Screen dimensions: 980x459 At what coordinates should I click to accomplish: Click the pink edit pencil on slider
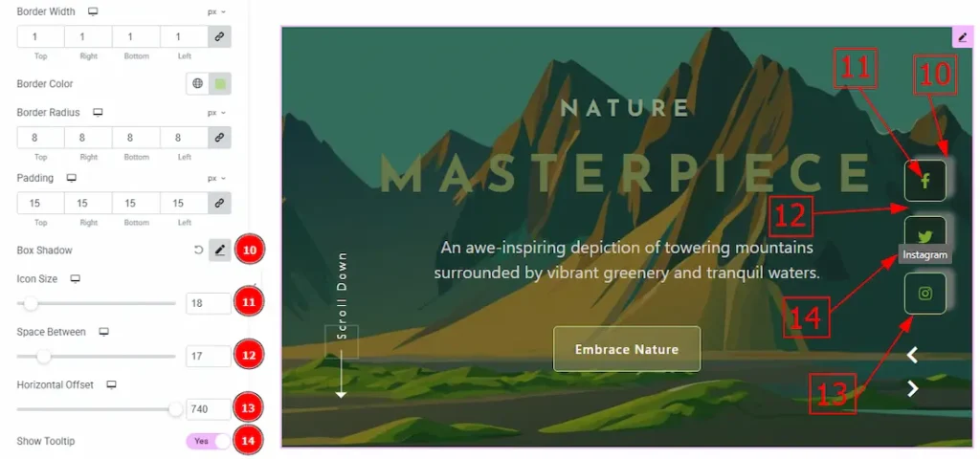[x=962, y=37]
